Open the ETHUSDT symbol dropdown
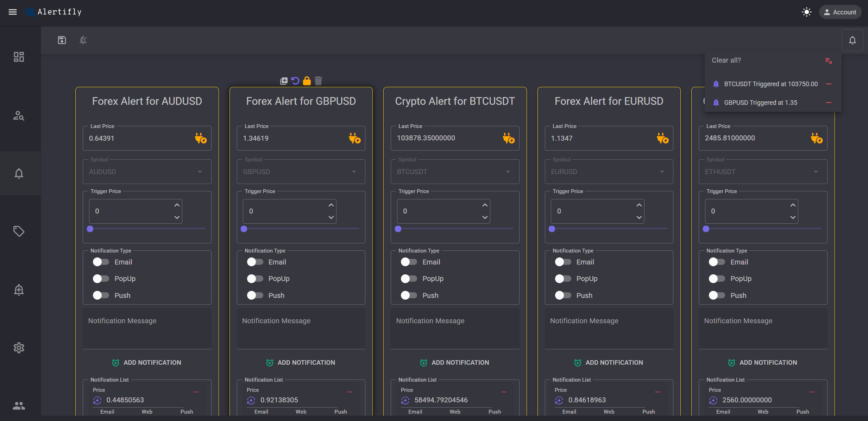 tap(763, 172)
